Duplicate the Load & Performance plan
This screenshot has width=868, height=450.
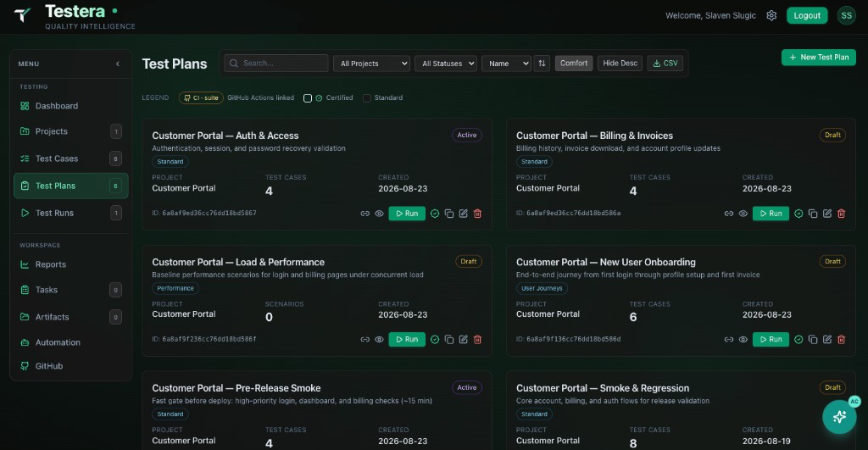point(449,339)
